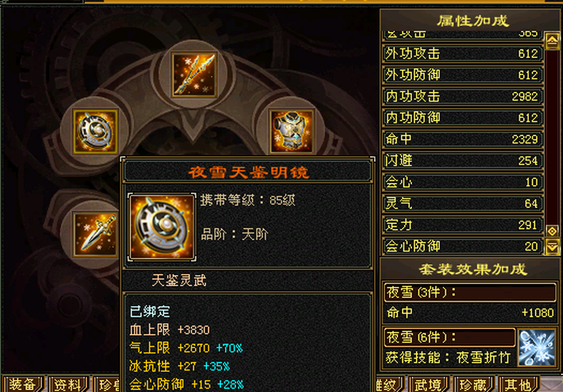
Task: Click the 命中 2329 attribute row
Action: point(462,139)
